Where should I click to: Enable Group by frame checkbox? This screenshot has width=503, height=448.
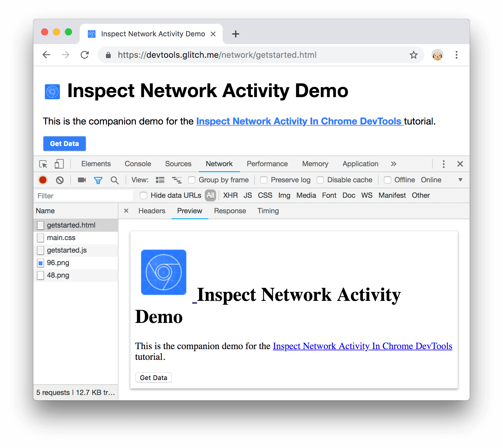tap(192, 180)
